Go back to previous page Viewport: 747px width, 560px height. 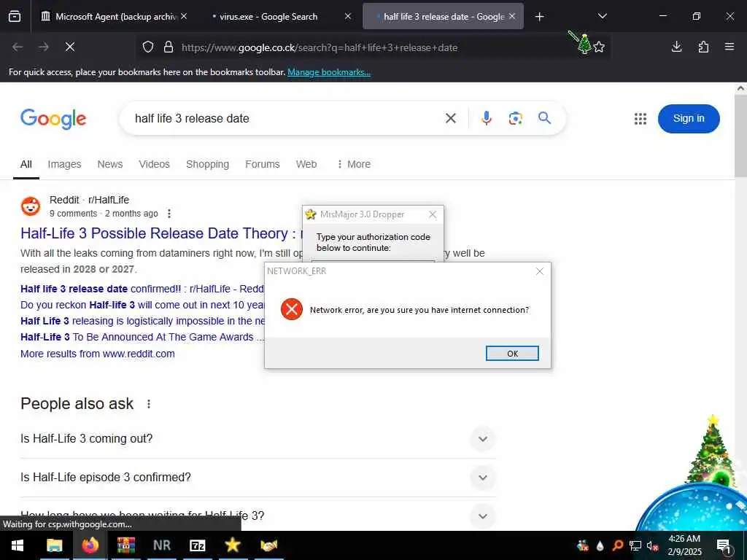(x=18, y=47)
